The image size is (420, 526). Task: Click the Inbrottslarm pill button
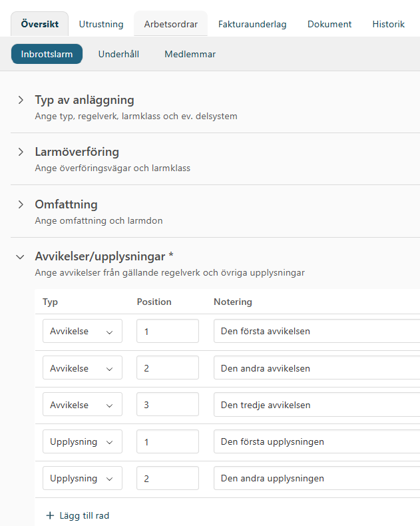click(x=47, y=54)
